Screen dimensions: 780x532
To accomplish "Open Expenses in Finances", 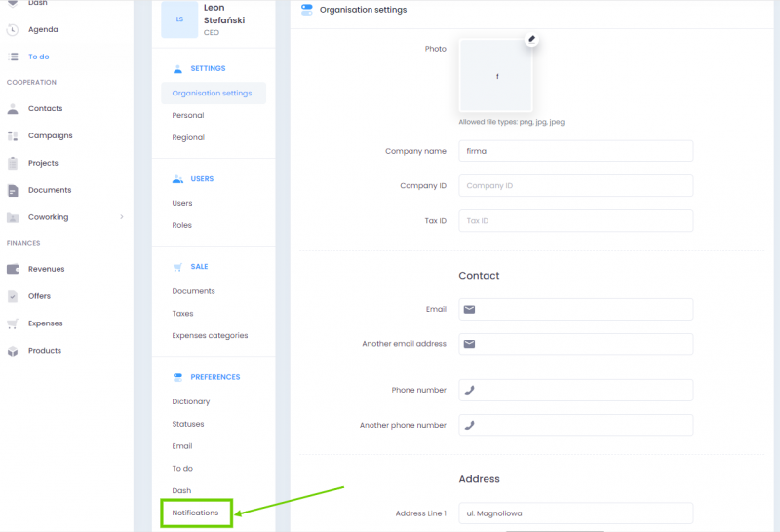I will (45, 323).
